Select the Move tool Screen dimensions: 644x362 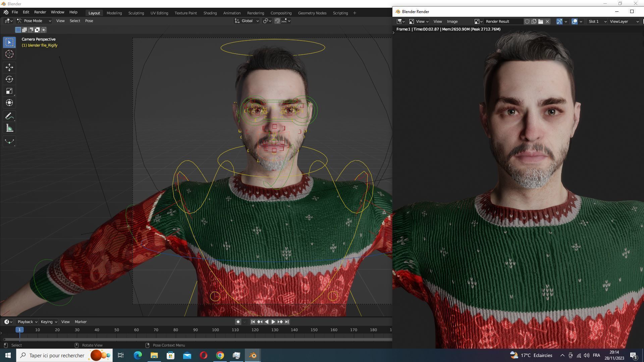(9, 67)
